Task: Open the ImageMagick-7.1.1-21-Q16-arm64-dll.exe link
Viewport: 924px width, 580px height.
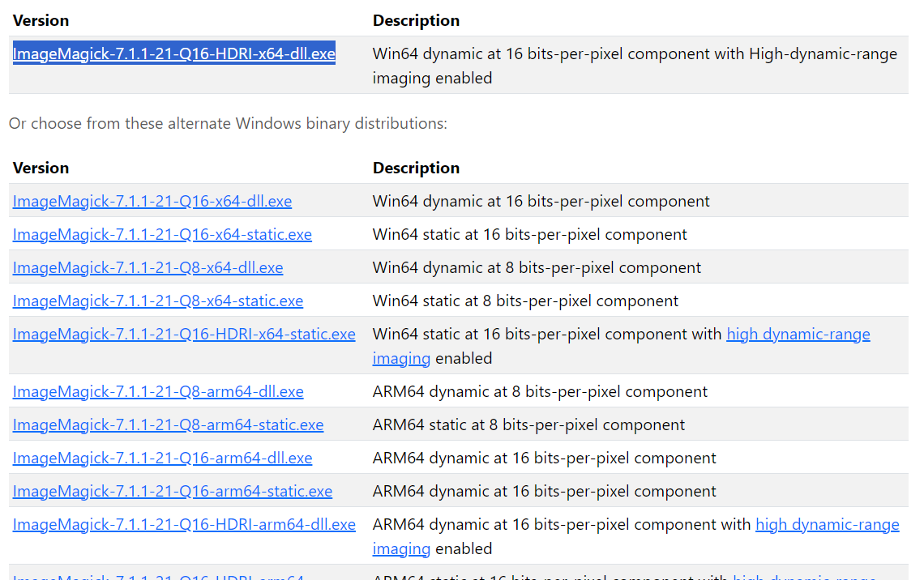Action: point(163,458)
